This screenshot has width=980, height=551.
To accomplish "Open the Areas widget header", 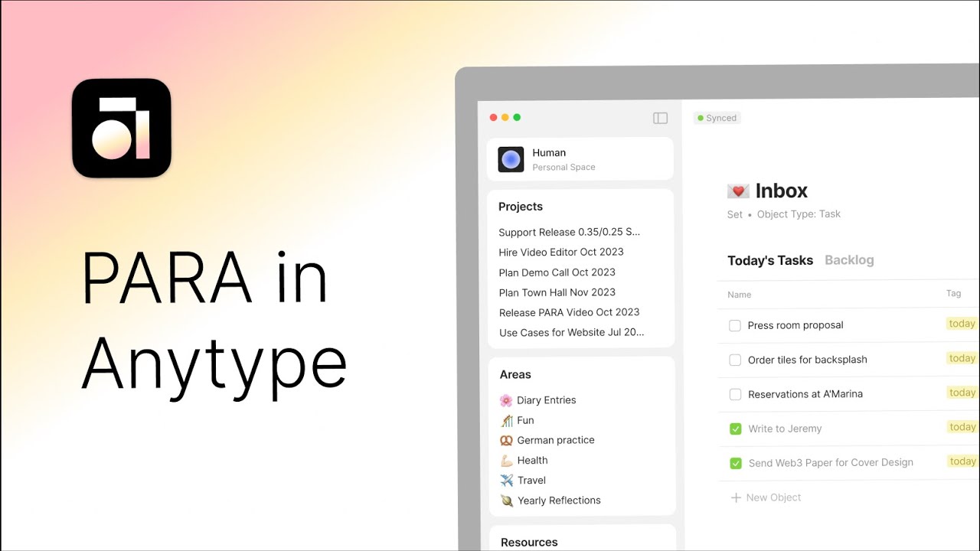I will [x=515, y=374].
